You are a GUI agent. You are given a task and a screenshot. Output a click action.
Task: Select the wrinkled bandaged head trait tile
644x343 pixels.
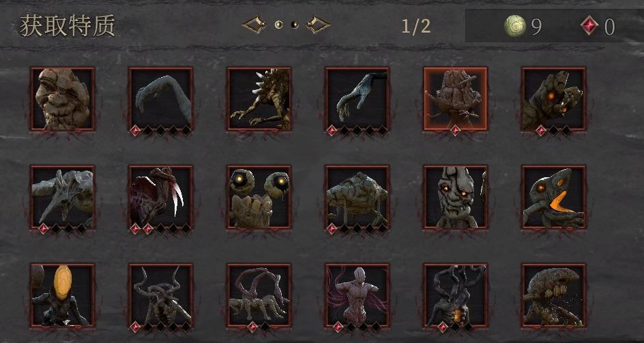point(63,99)
